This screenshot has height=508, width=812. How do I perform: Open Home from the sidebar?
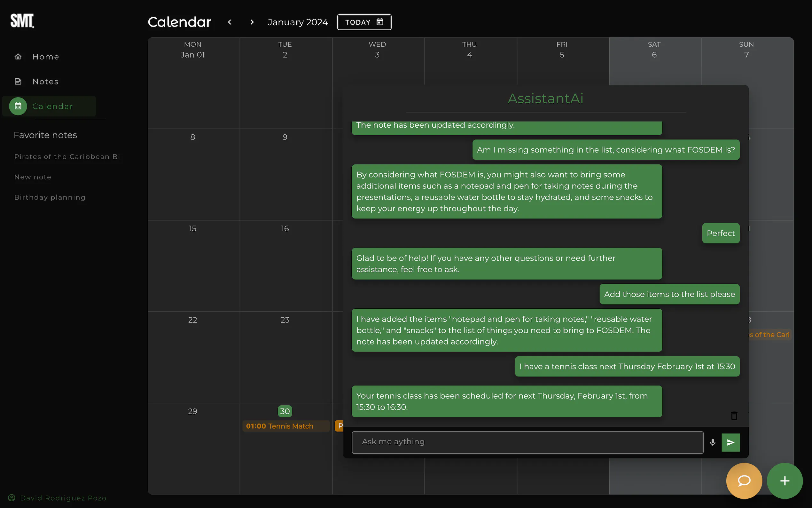(x=45, y=56)
